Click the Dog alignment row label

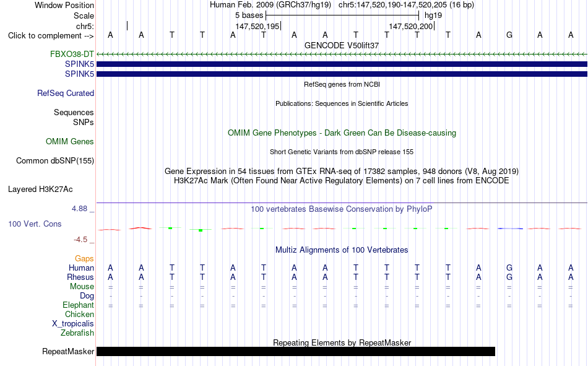click(87, 296)
